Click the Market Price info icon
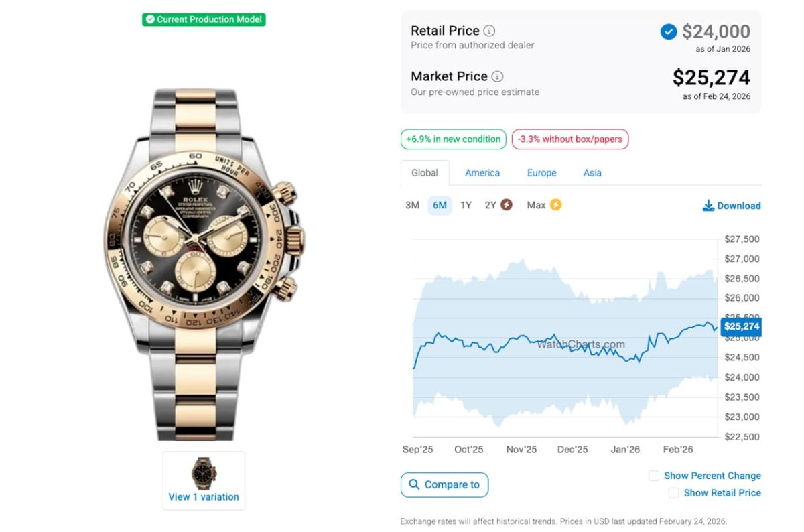Screen dimensions: 804x532 [497, 76]
